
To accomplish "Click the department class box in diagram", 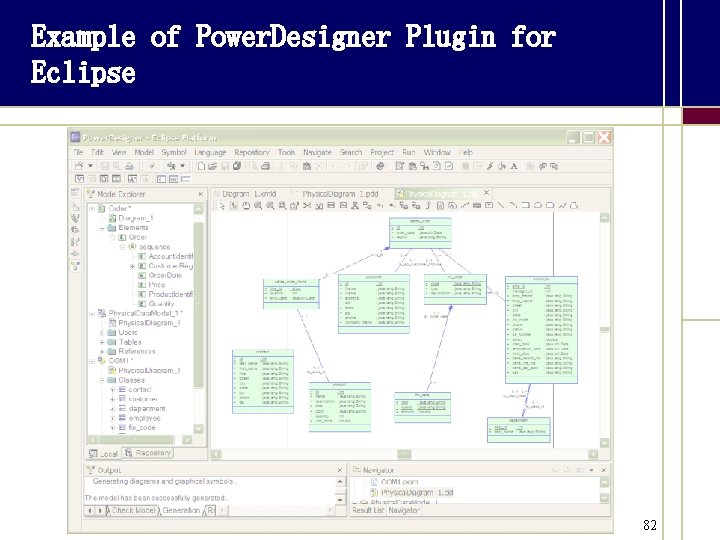I will tap(518, 430).
